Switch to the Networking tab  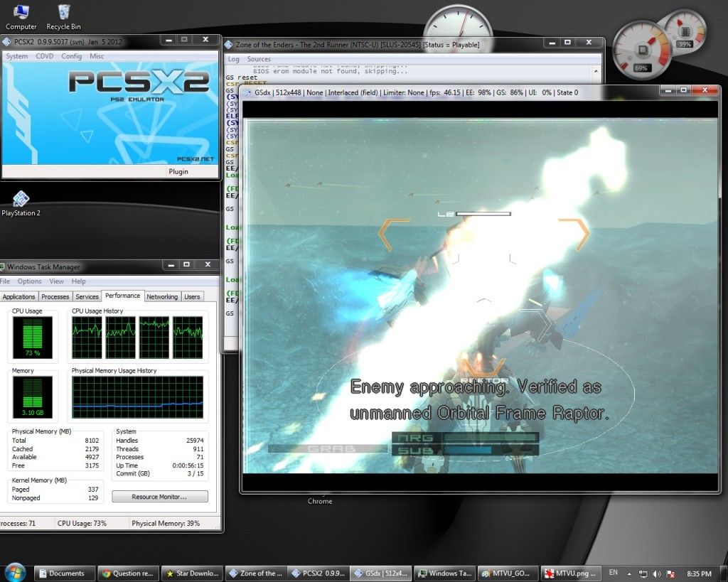162,296
